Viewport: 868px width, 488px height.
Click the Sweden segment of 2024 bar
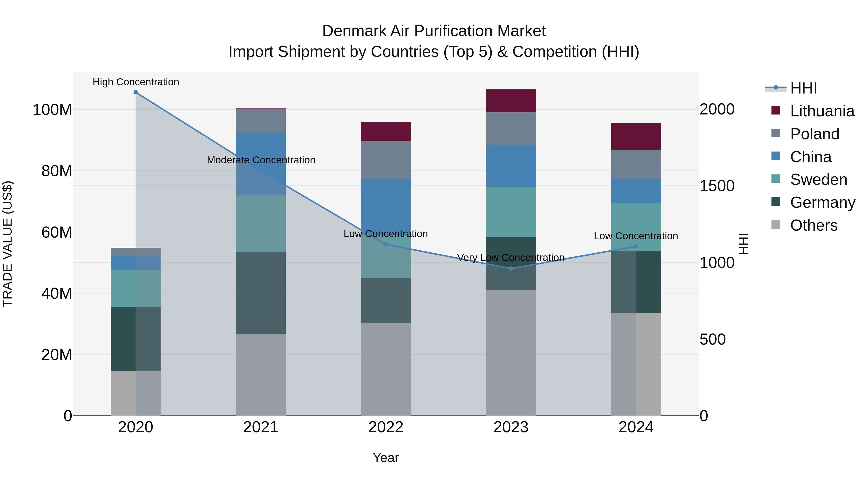[636, 227]
